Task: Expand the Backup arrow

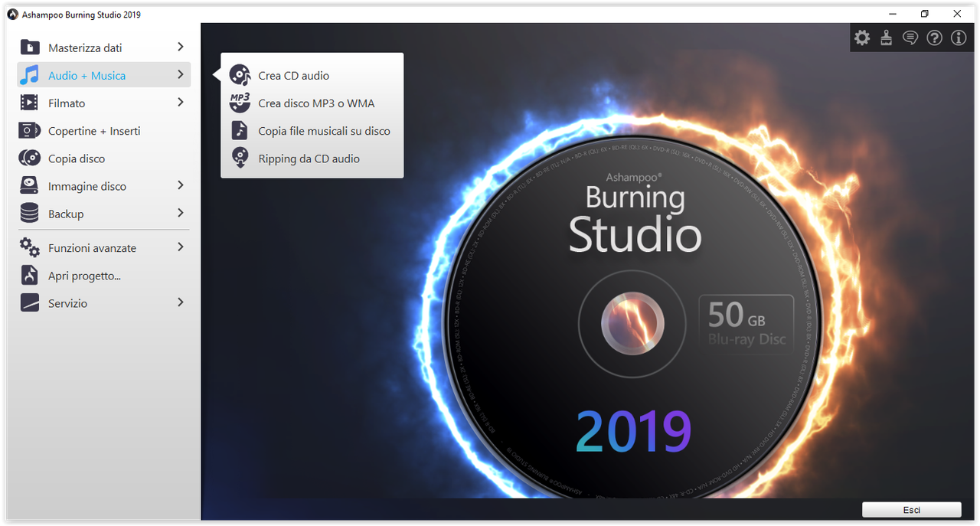Action: tap(181, 213)
